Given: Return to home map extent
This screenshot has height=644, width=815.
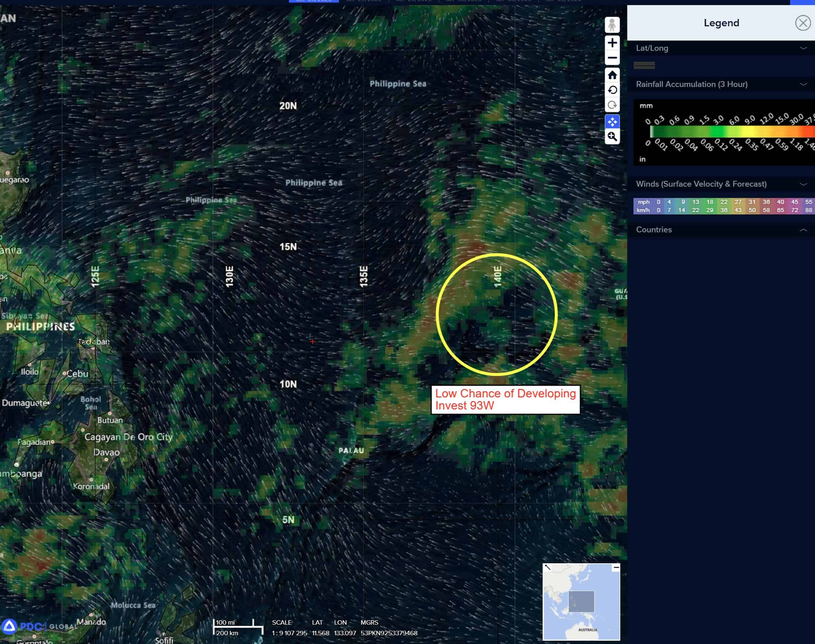Looking at the screenshot, I should point(612,75).
